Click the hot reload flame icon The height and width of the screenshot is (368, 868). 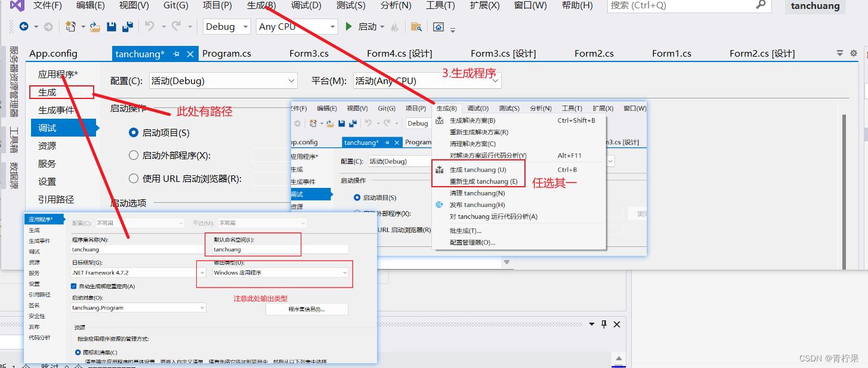point(395,27)
